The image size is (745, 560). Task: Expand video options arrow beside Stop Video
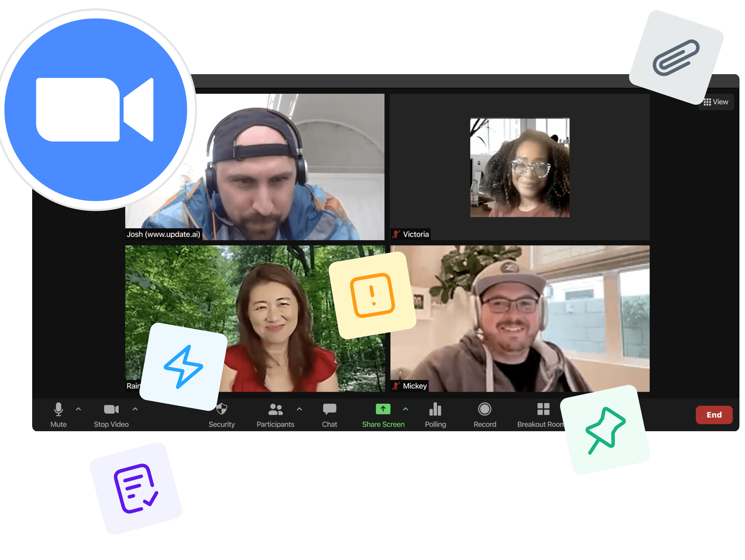click(x=135, y=409)
